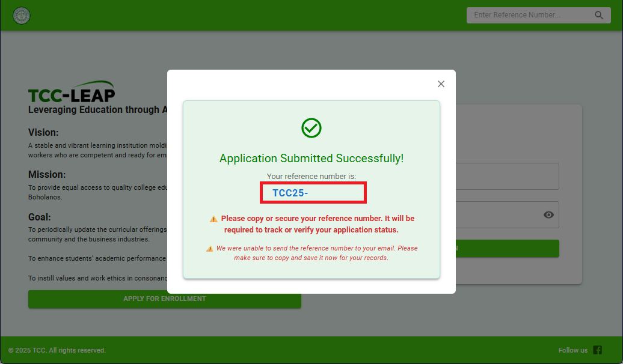Viewport: 623px width, 364px height.
Task: Select the TCC25- reference number text
Action: coord(290,193)
